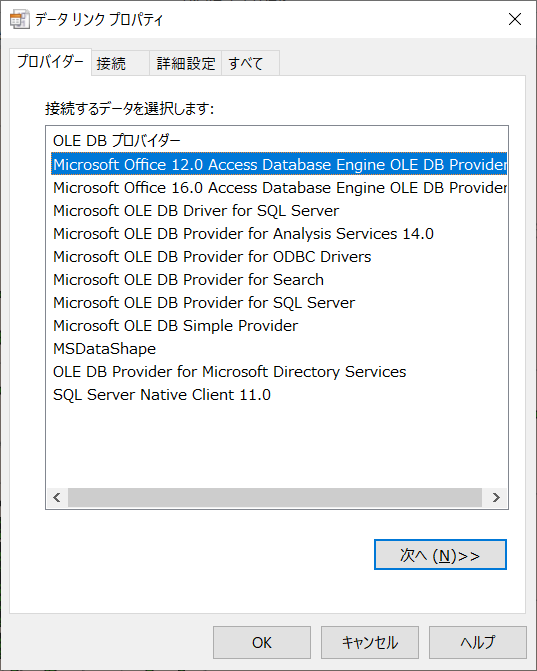Select the MSDataShape provider
The width and height of the screenshot is (537, 671).
[x=104, y=349]
